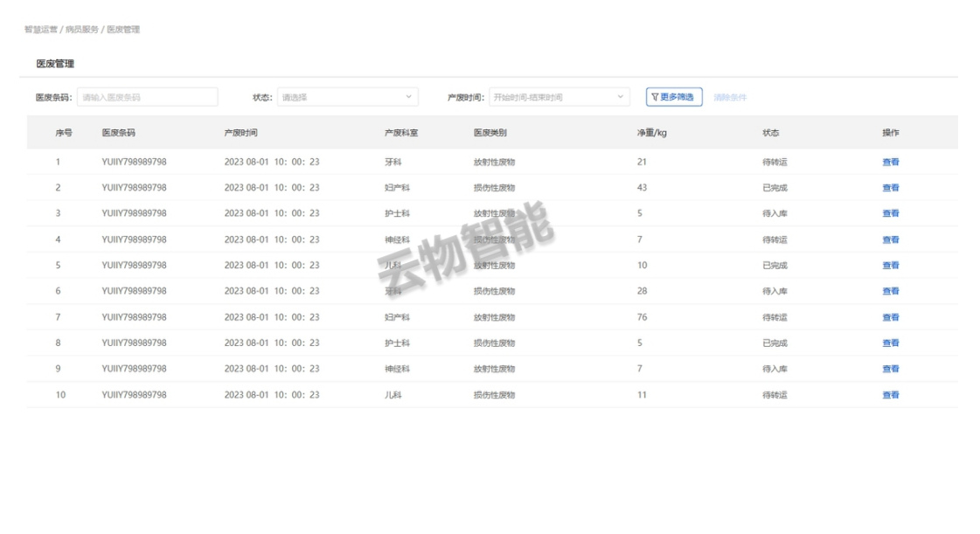Go to 病员服务 breadcrumb
980x534 pixels.
[82, 30]
